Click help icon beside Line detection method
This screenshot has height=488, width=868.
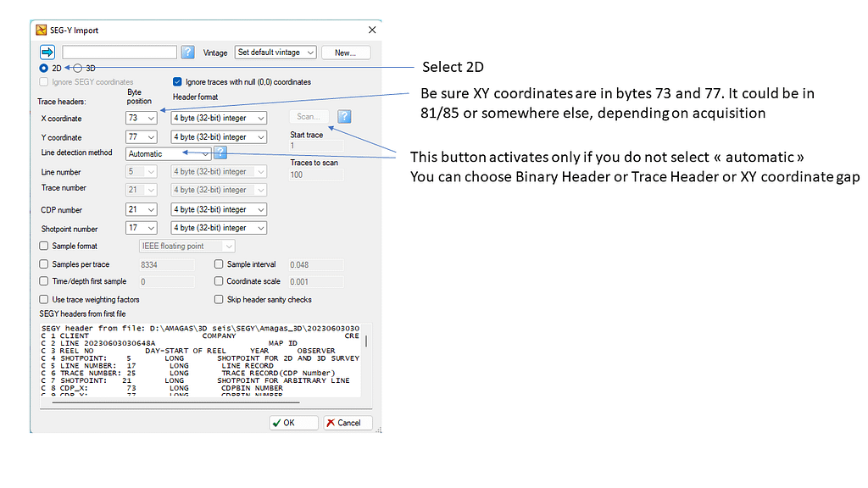220,152
